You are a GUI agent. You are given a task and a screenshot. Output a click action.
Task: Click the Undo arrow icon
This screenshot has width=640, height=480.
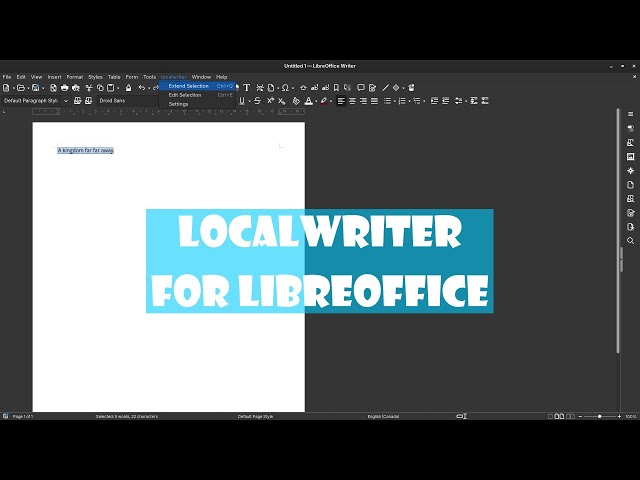click(x=142, y=88)
